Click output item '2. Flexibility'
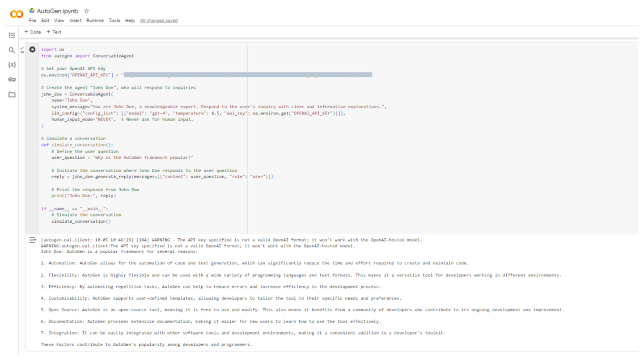Screen dimensions: 644x360 301,275
